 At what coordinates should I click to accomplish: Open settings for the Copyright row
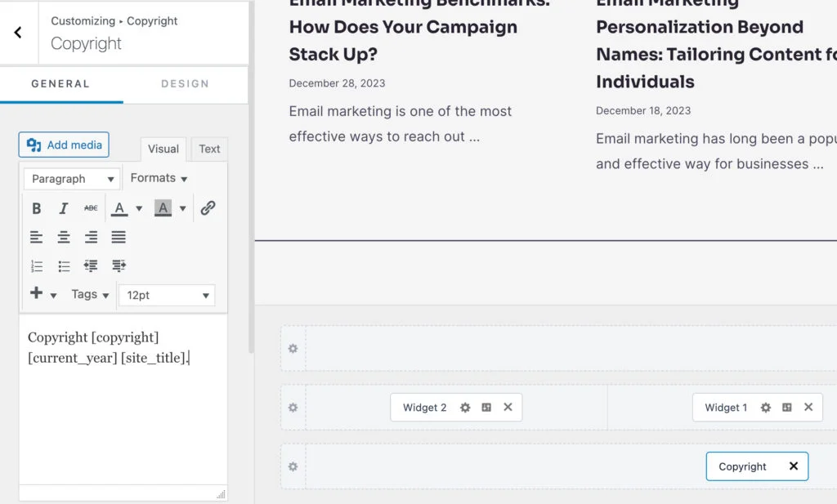coord(293,466)
